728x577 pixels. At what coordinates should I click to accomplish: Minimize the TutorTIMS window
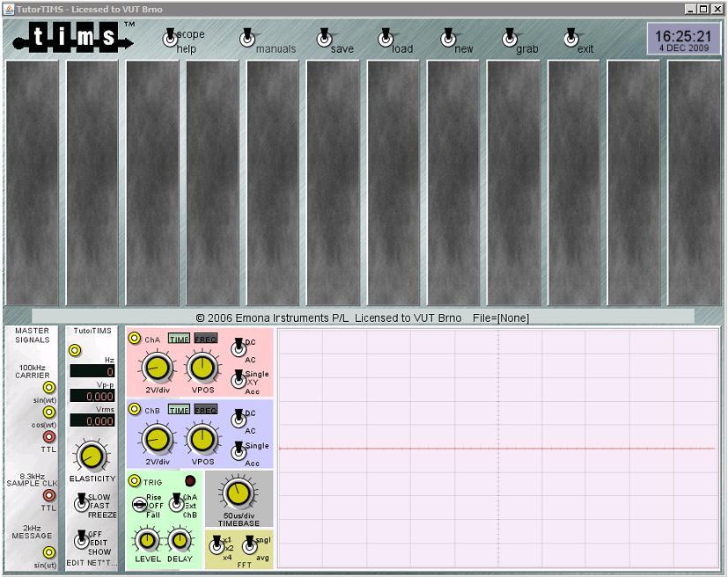[x=691, y=9]
